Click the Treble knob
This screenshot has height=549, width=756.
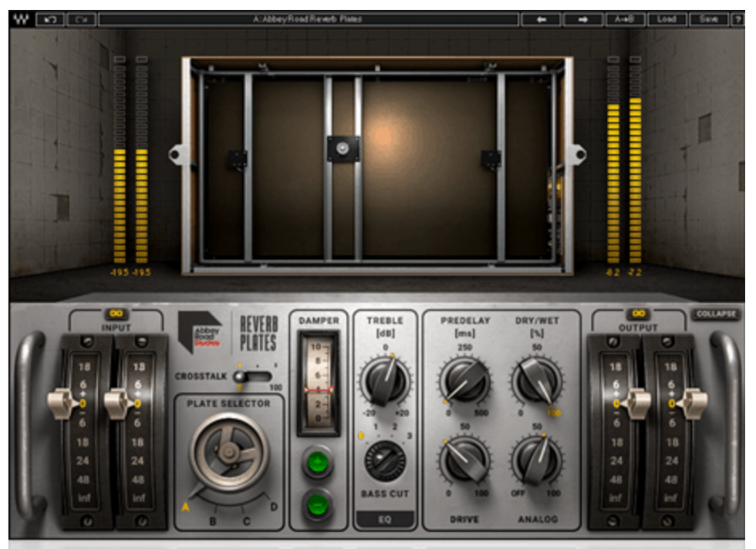tap(385, 381)
